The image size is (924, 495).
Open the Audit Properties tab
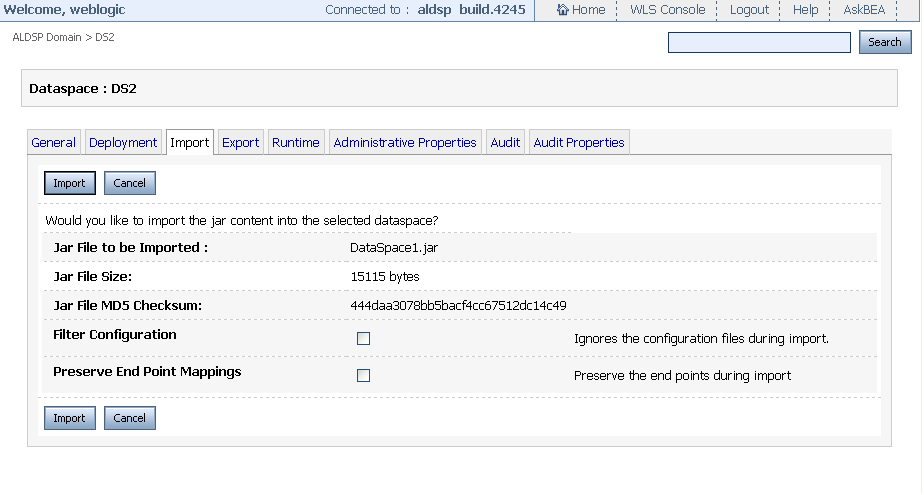point(579,143)
